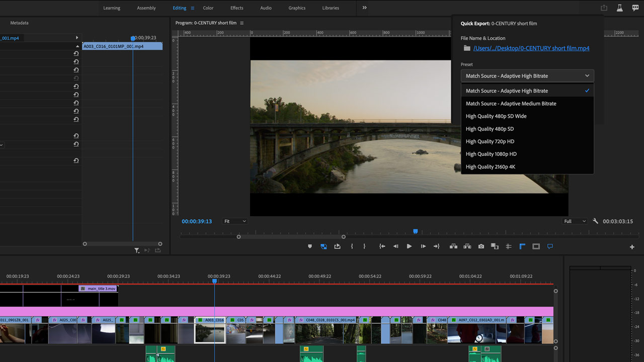Open the Button Editor plus icon

pyautogui.click(x=632, y=247)
